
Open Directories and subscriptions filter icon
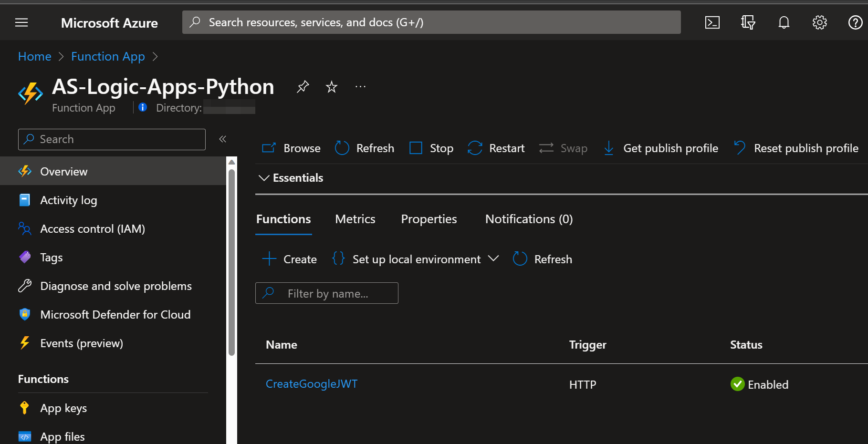pos(748,22)
